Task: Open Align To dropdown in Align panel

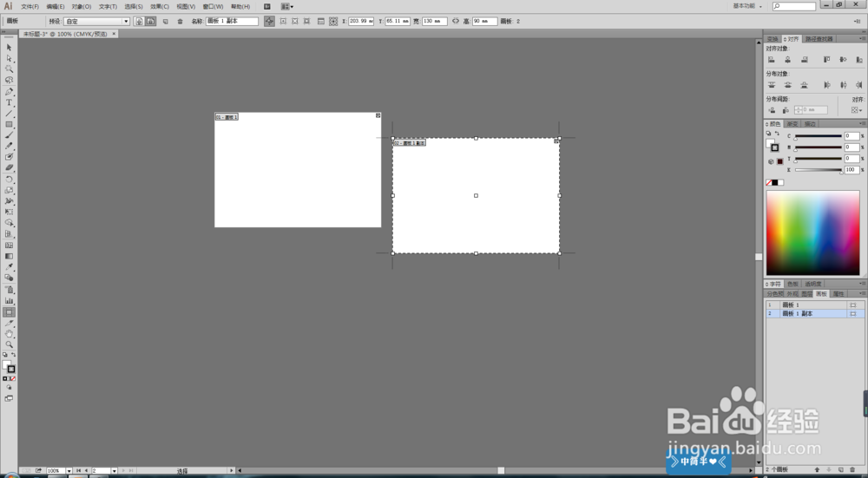Action: [857, 110]
